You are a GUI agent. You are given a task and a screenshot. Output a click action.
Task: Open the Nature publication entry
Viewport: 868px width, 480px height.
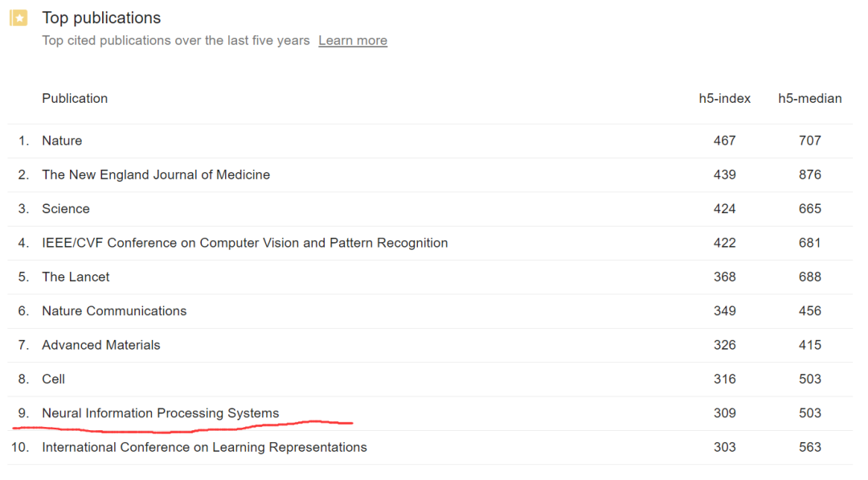tap(62, 141)
